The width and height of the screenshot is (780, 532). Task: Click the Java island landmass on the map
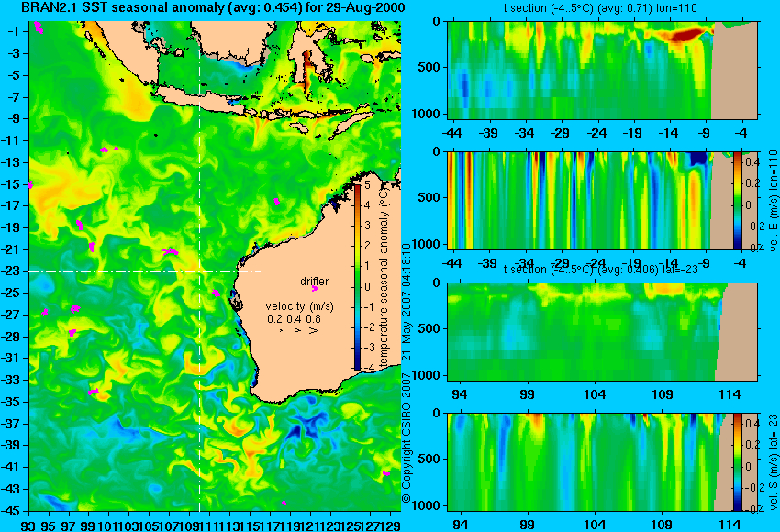point(202,99)
